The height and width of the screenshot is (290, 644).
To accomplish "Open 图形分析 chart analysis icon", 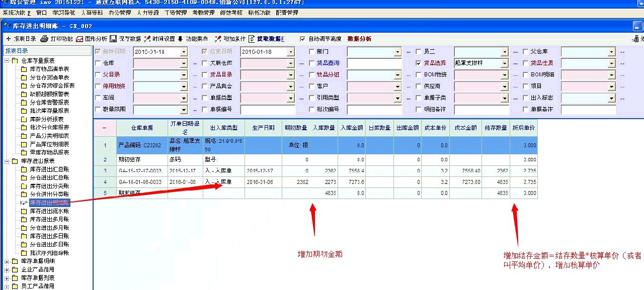I will 79,39.
